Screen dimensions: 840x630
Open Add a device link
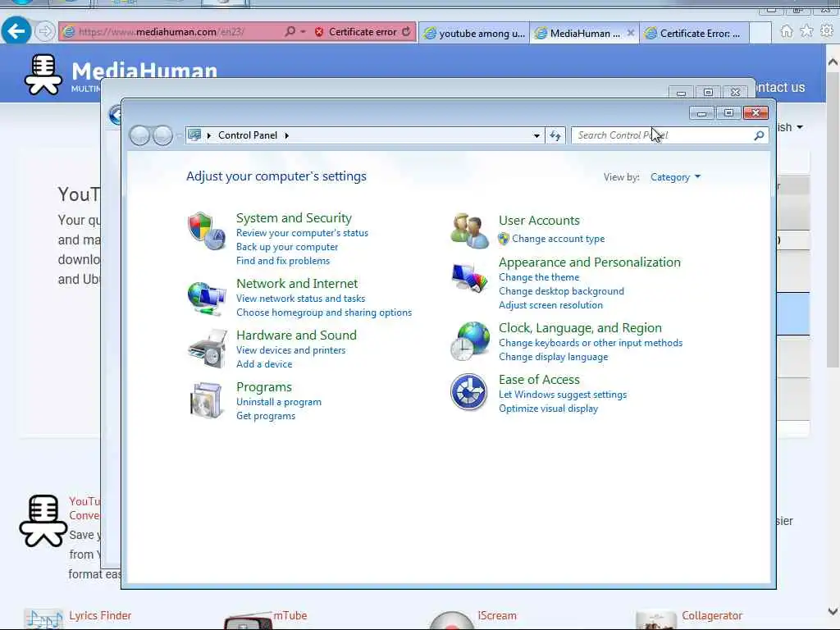pyautogui.click(x=264, y=364)
